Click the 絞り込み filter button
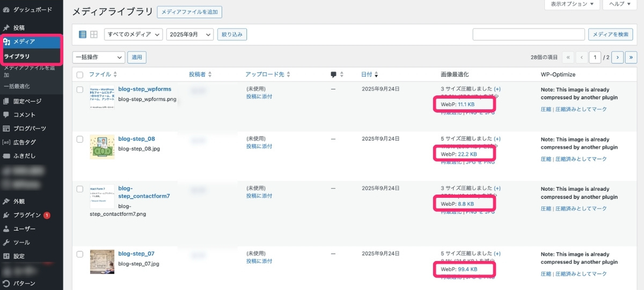The width and height of the screenshot is (644, 290). pos(232,34)
